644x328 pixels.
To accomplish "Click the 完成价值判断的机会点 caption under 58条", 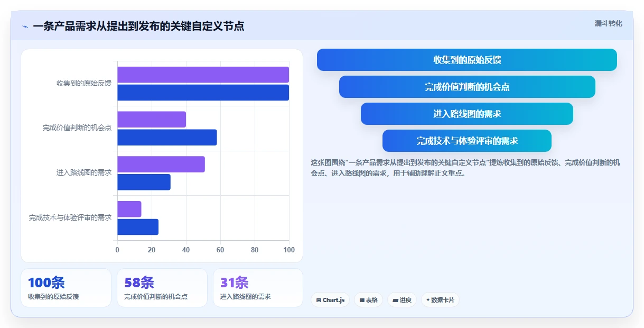I will tap(156, 297).
